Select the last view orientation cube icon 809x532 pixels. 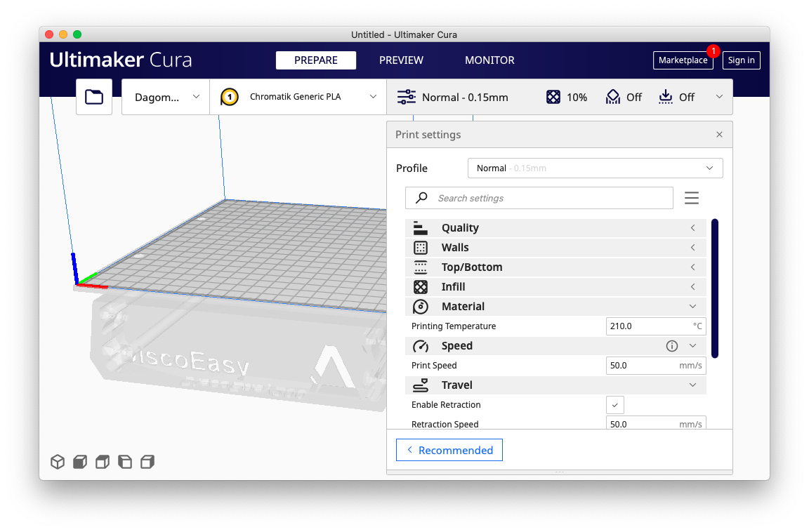pos(147,462)
